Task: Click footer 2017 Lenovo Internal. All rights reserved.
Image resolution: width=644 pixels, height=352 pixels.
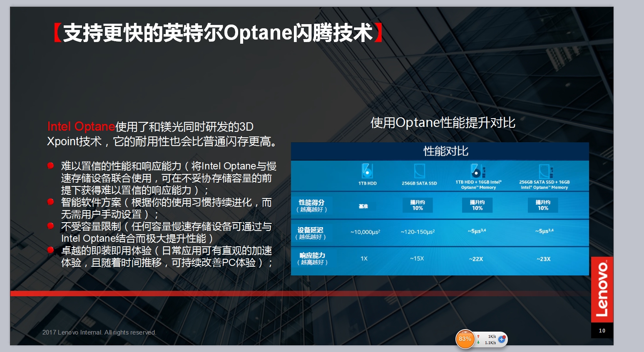Action: 99,332
